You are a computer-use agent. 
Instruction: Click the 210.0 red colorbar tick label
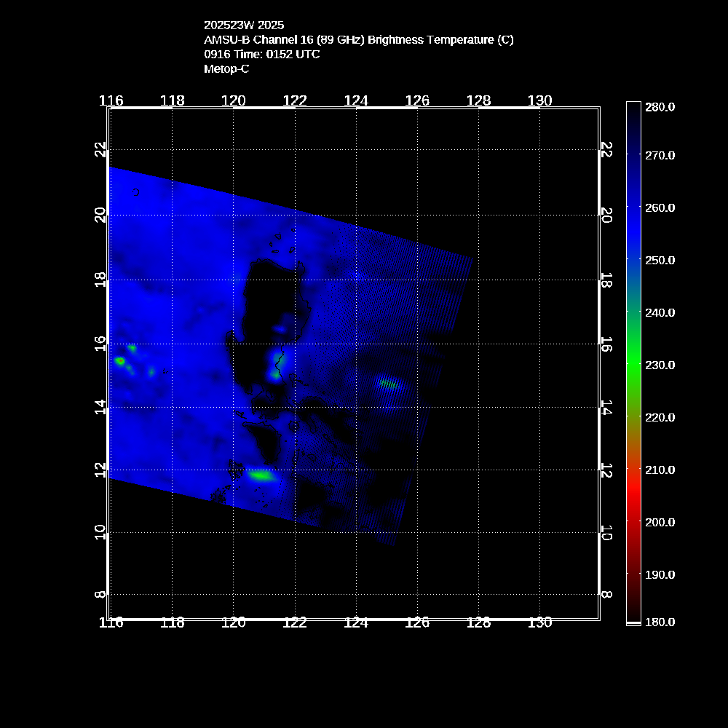pos(660,470)
